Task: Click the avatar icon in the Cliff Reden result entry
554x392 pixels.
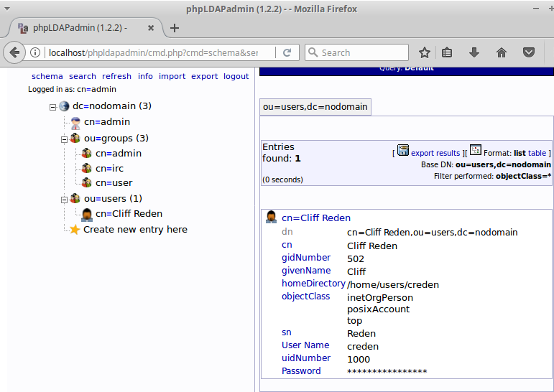Action: point(271,218)
